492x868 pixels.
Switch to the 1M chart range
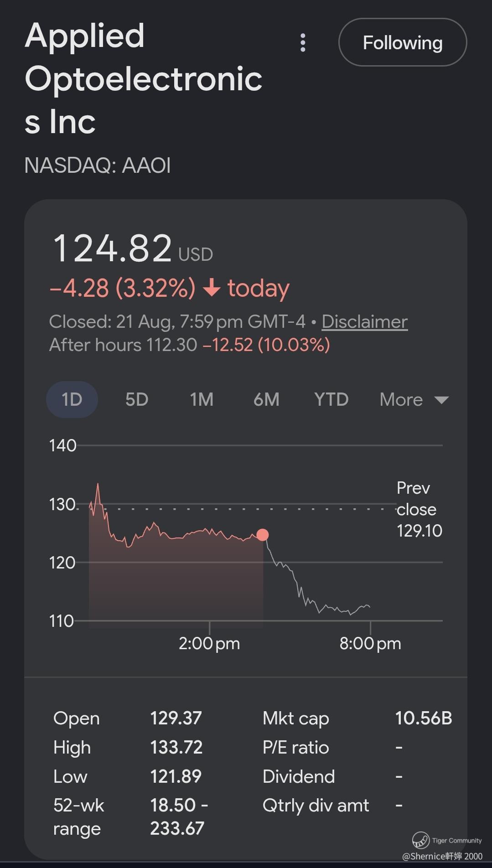pos(202,399)
